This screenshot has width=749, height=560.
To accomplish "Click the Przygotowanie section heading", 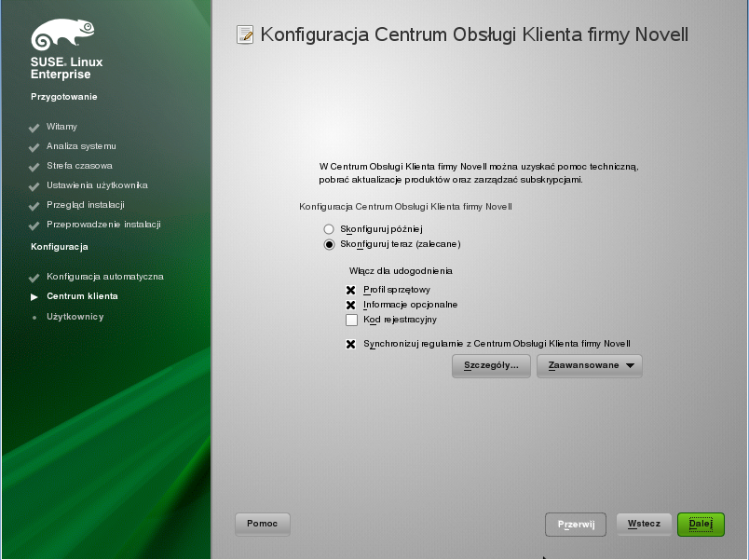I will tap(64, 97).
